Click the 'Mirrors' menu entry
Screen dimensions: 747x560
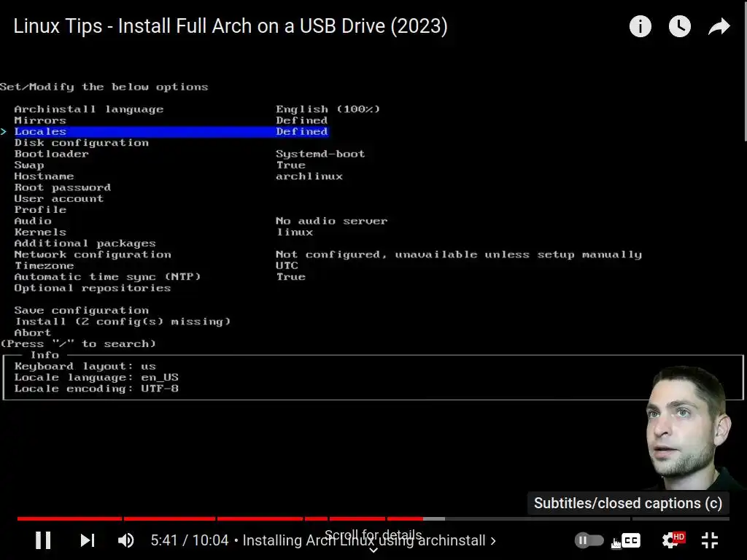(40, 120)
